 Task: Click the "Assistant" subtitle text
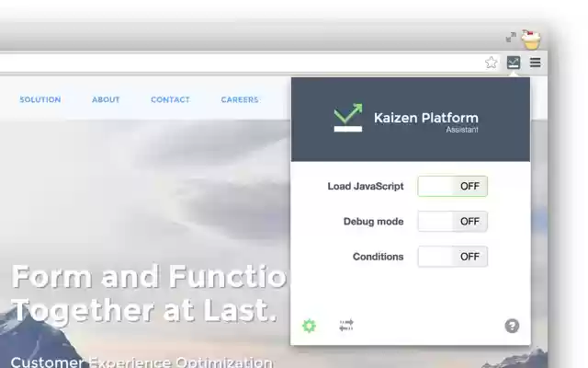click(x=462, y=130)
